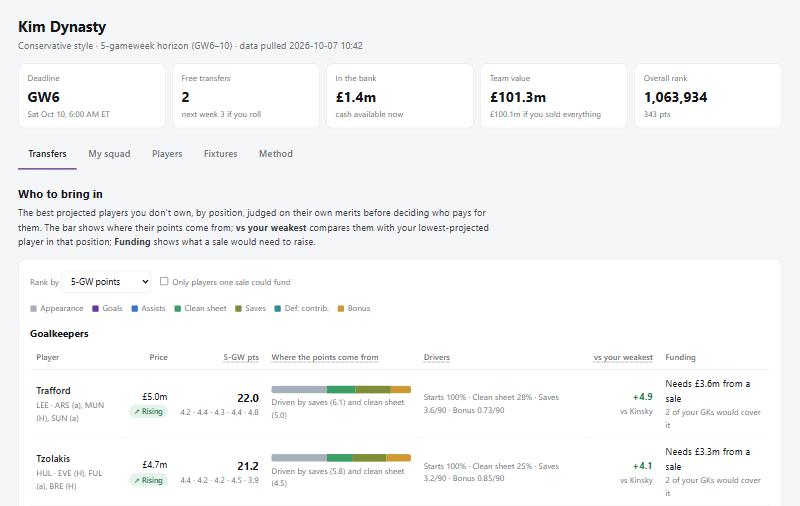Click Tzolakis's points breakdown bar
Image resolution: width=800 pixels, height=506 pixels.
[341, 458]
